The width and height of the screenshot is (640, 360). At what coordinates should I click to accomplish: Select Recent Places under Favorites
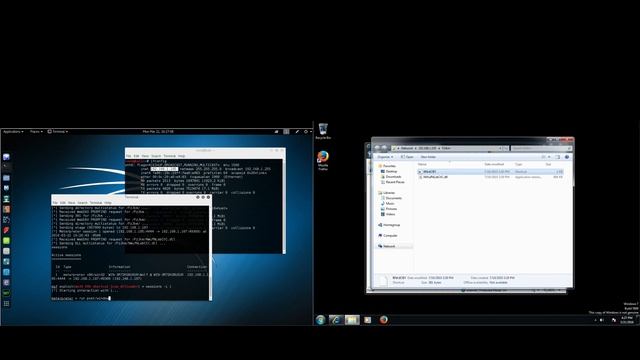click(392, 182)
